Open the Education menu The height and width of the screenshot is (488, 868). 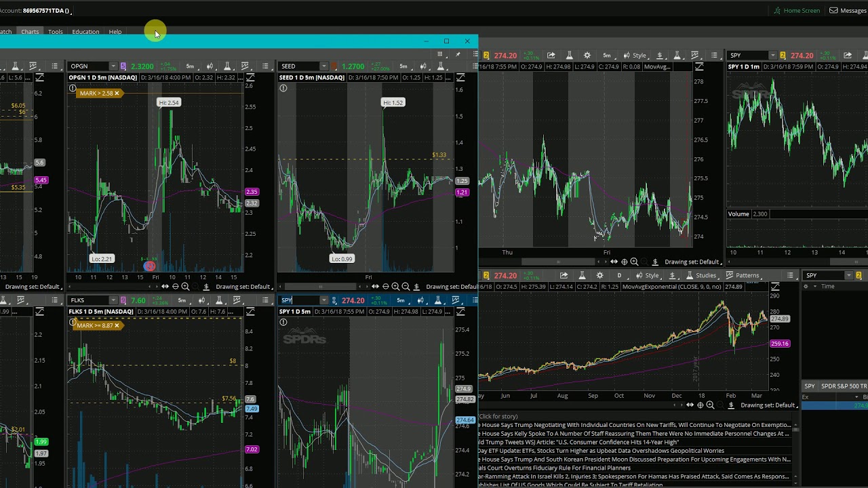click(x=85, y=32)
